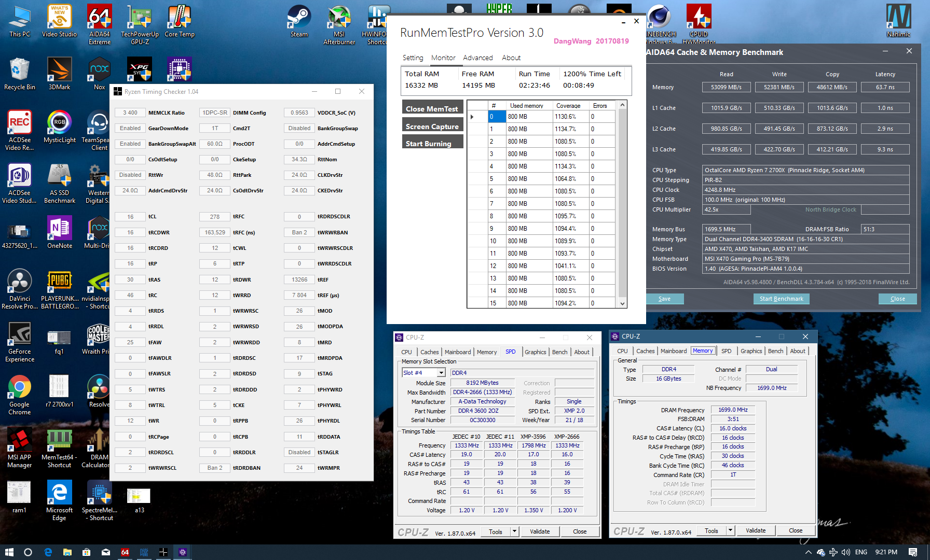This screenshot has height=560, width=930.
Task: Open CINEBENCH desktop icon
Action: pyautogui.click(x=660, y=25)
